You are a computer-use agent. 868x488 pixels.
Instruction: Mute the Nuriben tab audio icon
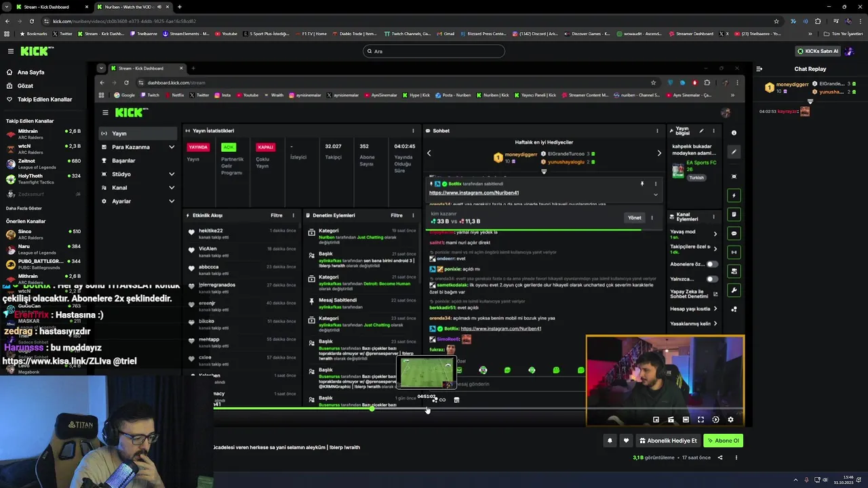[x=159, y=7]
